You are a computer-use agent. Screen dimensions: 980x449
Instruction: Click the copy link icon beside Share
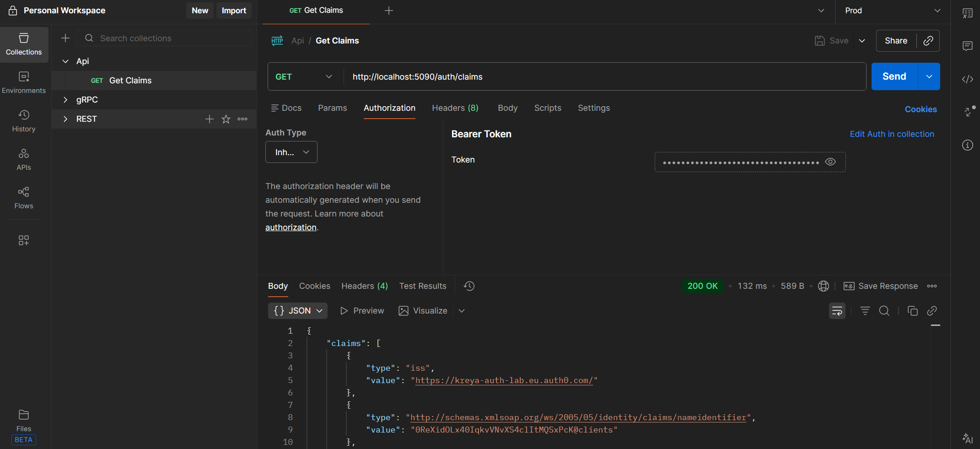tap(928, 41)
